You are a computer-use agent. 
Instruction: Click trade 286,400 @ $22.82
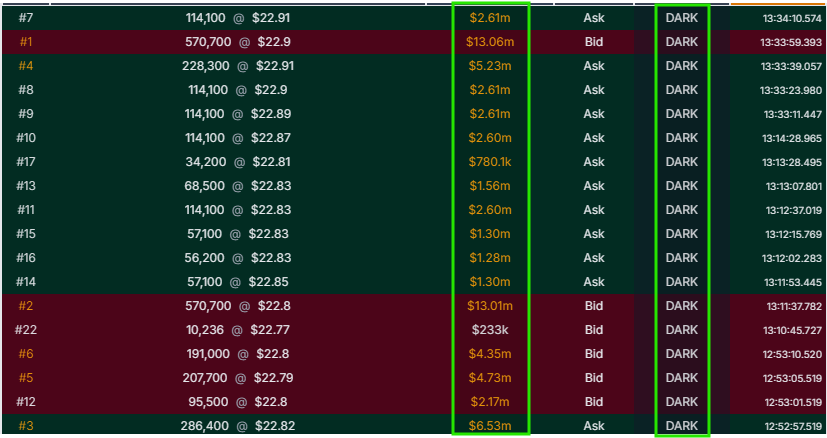point(238,426)
